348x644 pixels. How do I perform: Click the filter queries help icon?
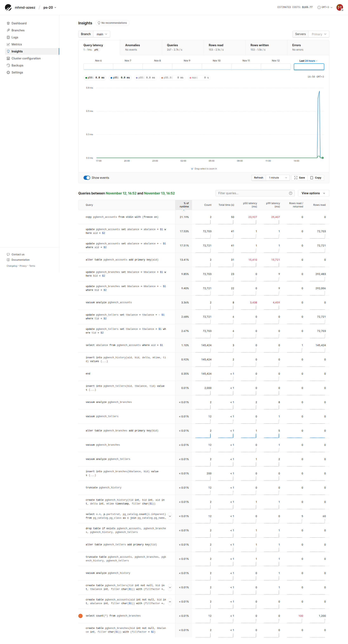coord(290,193)
